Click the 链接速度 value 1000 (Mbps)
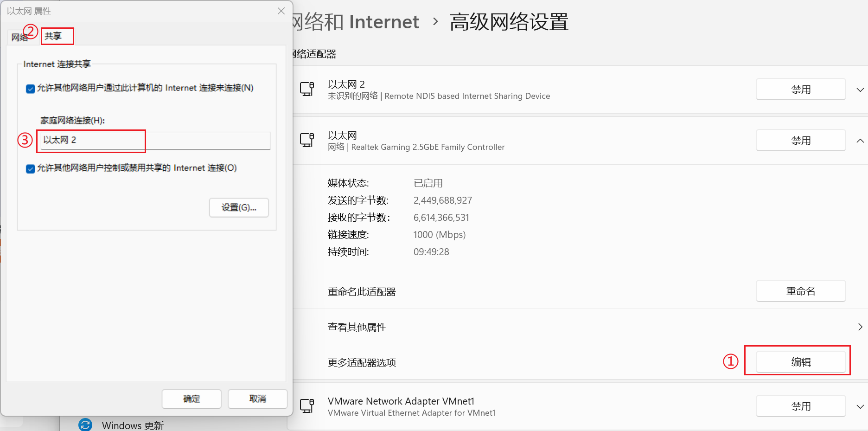Screen dimensions: 868x431 [440, 235]
